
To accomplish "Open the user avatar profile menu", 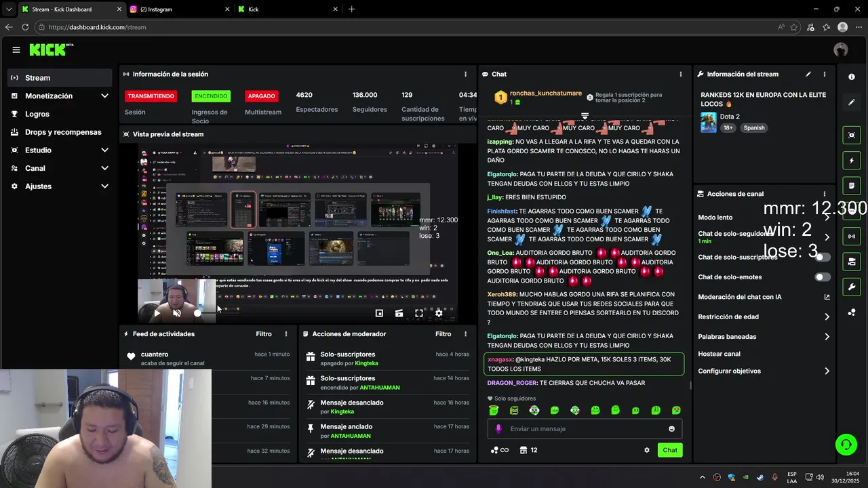I will tap(841, 49).
